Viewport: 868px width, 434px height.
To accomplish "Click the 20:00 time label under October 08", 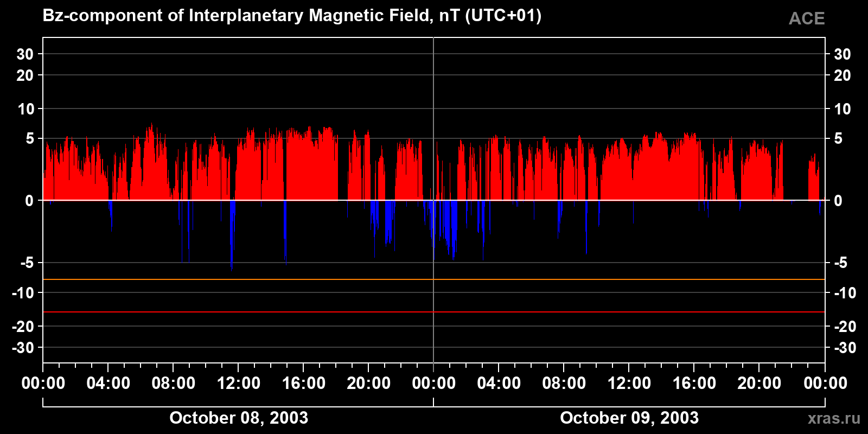I will [x=369, y=384].
